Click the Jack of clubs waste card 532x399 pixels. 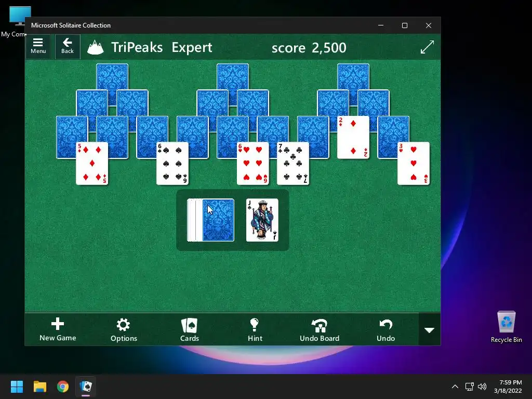262,220
